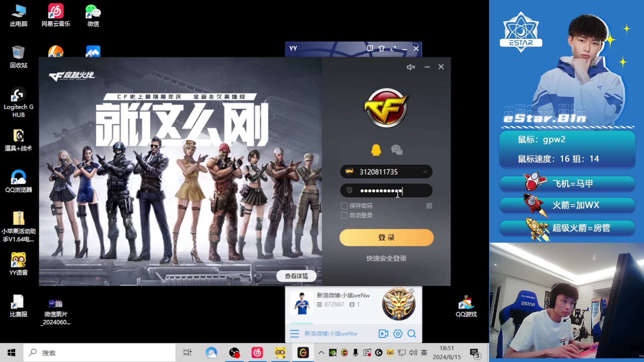Viewport: 644px width, 362px height.
Task: Click the YY user avatar thumbnail
Action: pyautogui.click(x=302, y=303)
